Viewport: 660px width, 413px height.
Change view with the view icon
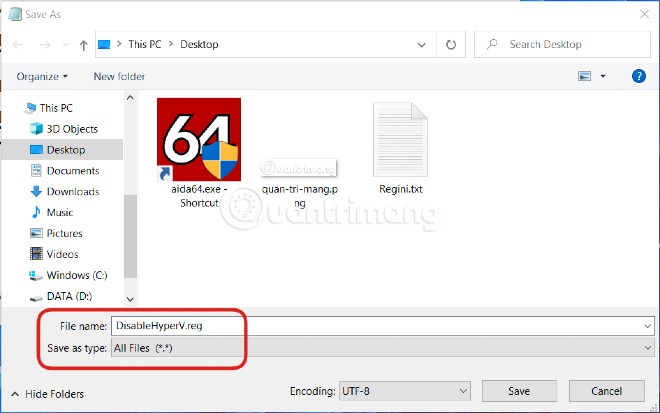584,76
